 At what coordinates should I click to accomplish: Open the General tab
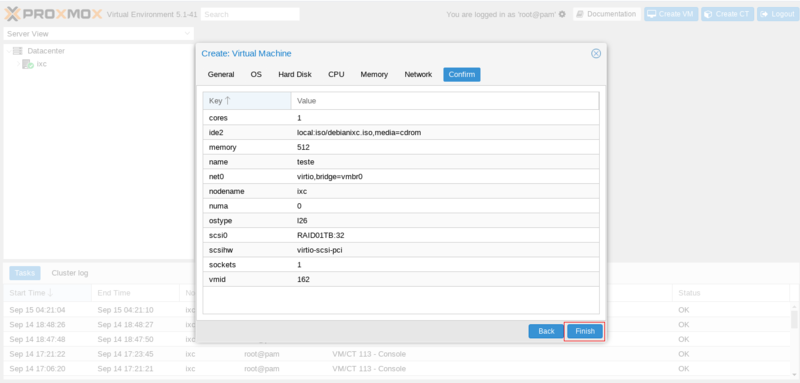[221, 74]
